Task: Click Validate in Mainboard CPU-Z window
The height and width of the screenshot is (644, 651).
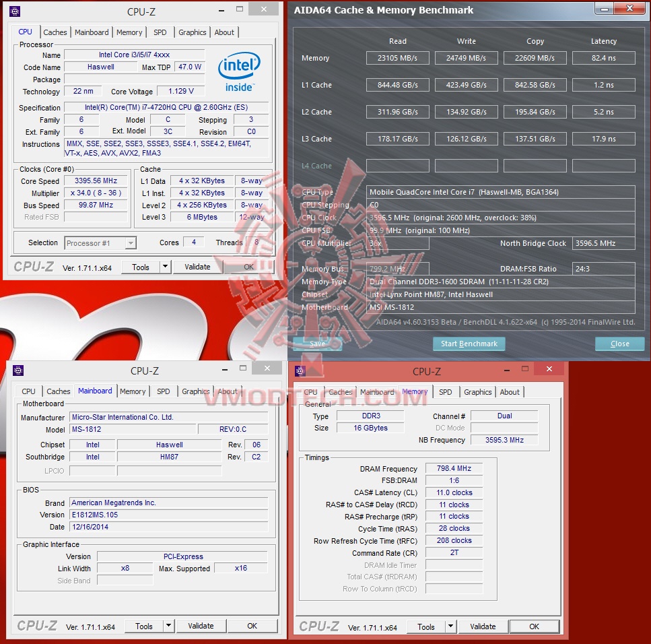Action: pyautogui.click(x=201, y=626)
